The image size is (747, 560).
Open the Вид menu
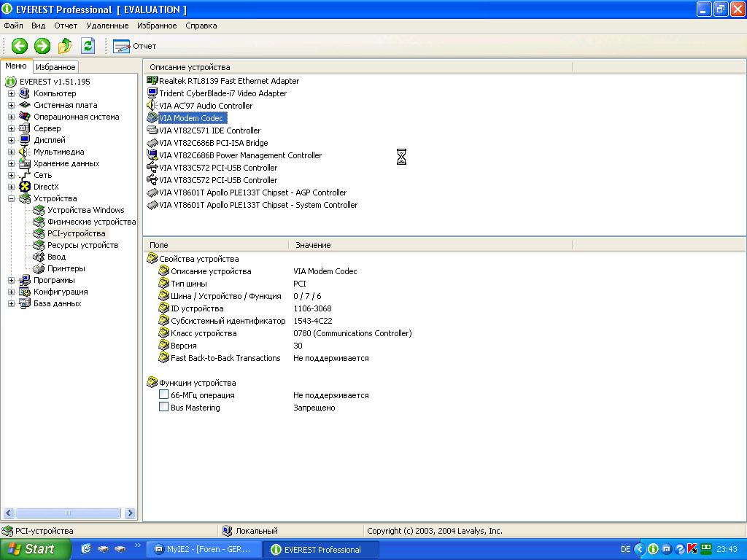tap(38, 26)
